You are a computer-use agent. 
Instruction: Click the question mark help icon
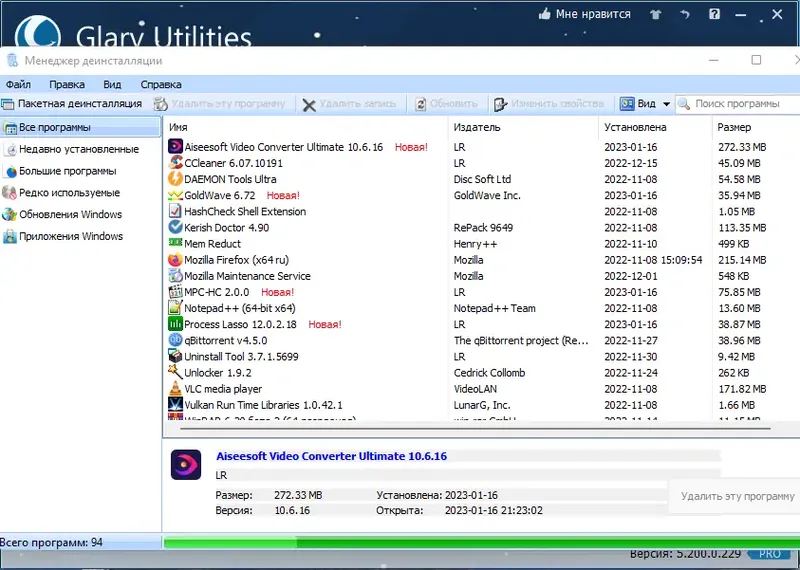click(714, 14)
